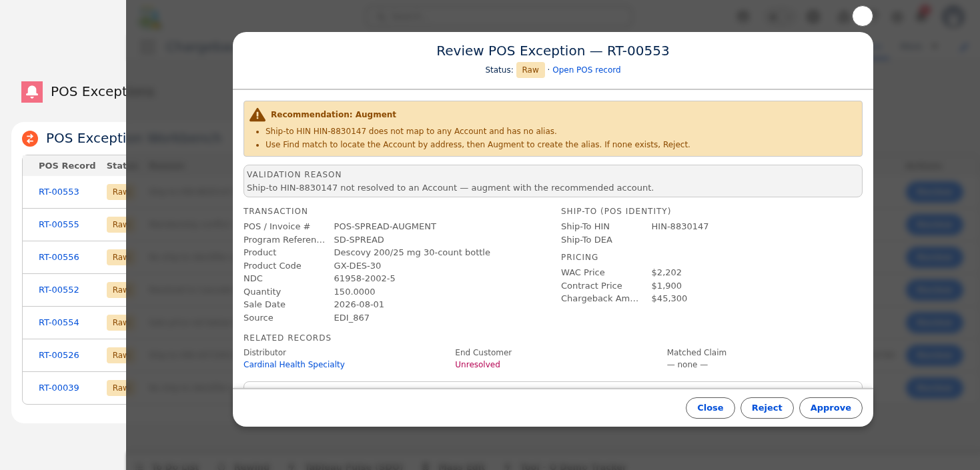Click the Matched Claim none value
The height and width of the screenshot is (470, 980).
pyautogui.click(x=687, y=365)
